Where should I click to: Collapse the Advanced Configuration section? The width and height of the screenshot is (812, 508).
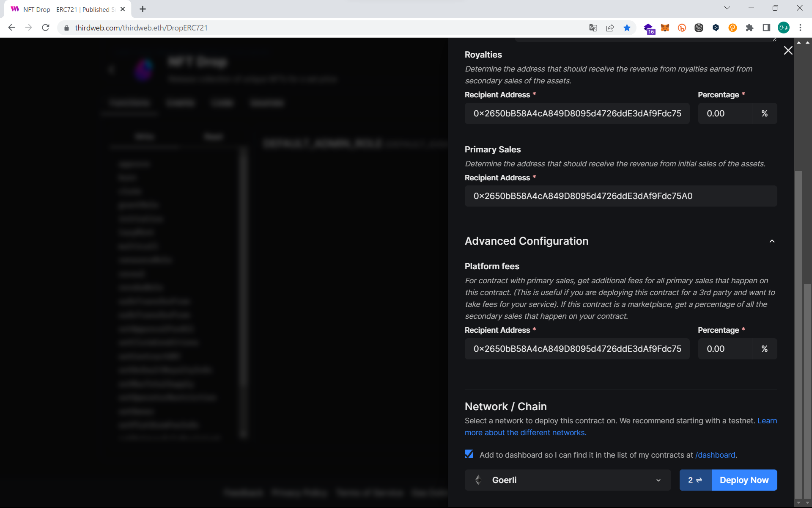click(x=772, y=241)
